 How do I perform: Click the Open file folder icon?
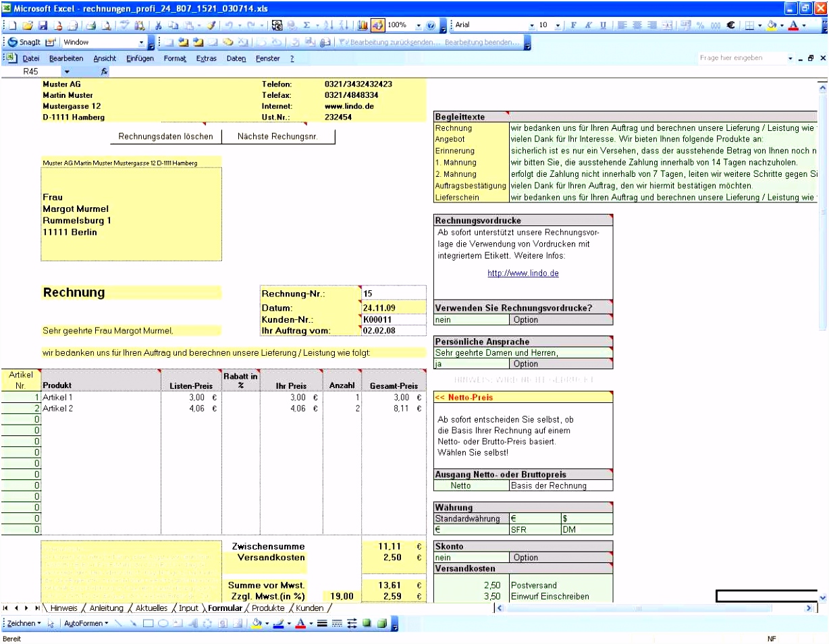pyautogui.click(x=28, y=26)
